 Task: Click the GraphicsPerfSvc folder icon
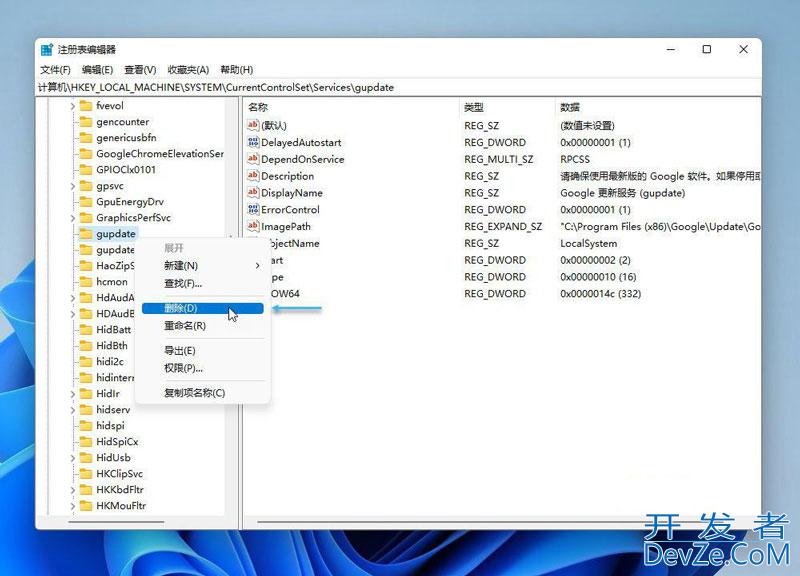click(86, 218)
